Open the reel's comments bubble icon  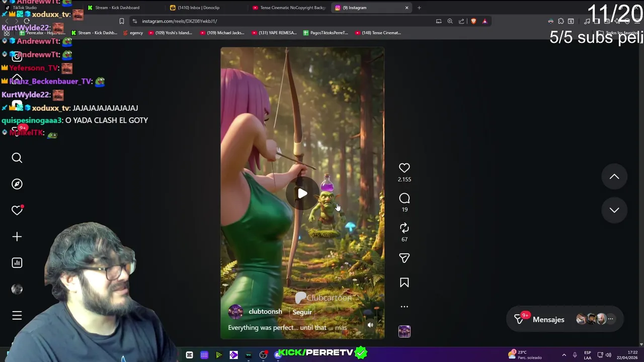(x=405, y=198)
